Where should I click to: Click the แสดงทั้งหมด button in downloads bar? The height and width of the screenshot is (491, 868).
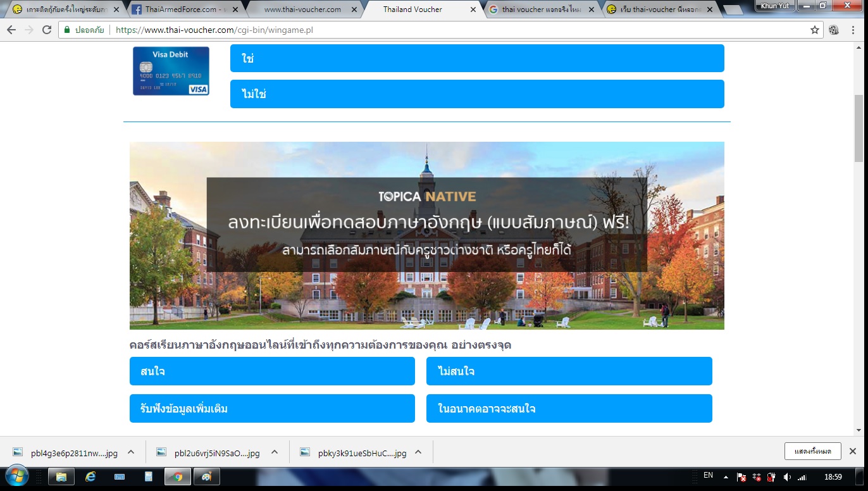[x=812, y=451]
